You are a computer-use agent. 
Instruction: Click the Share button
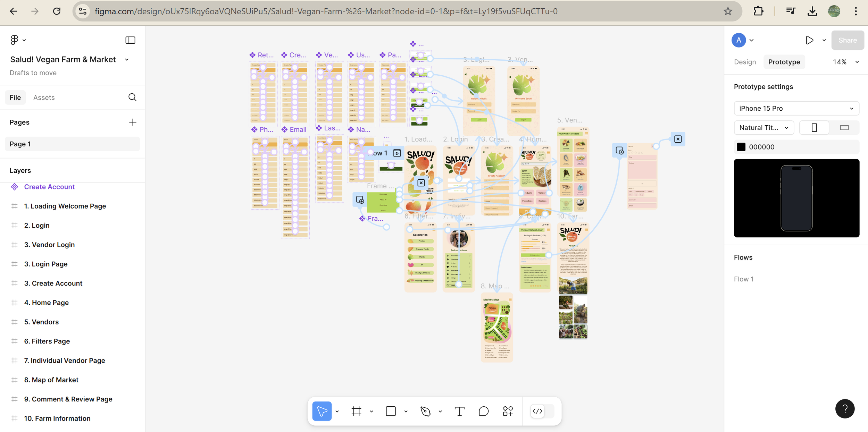click(847, 40)
